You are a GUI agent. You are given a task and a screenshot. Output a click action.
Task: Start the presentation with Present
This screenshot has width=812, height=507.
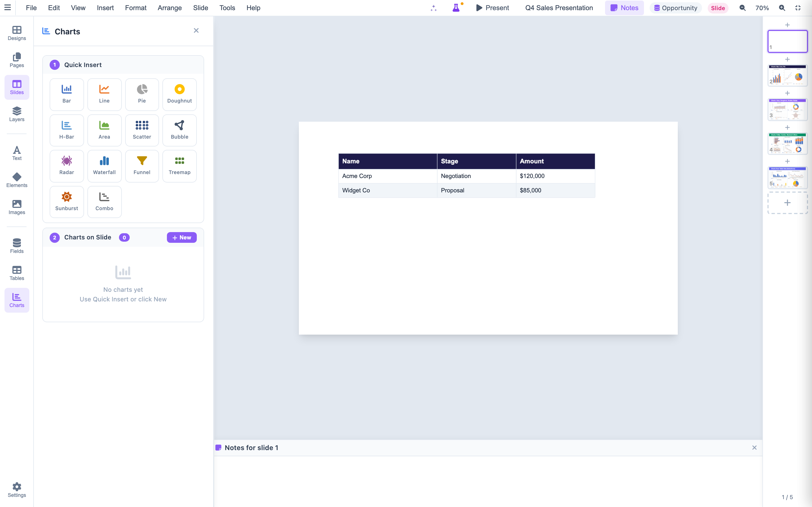pyautogui.click(x=493, y=8)
